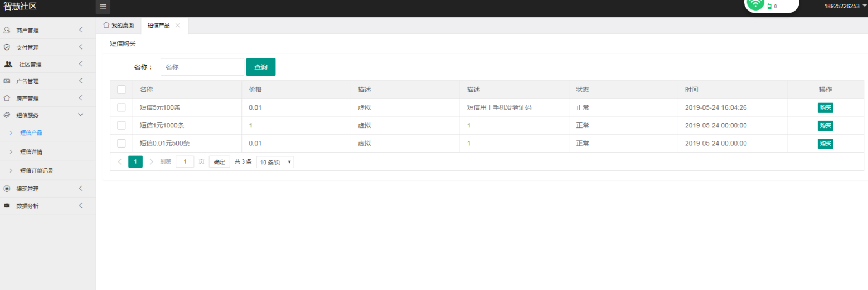Click the green WiFi status icon
Viewport: 868px width, 290px height.
click(755, 4)
